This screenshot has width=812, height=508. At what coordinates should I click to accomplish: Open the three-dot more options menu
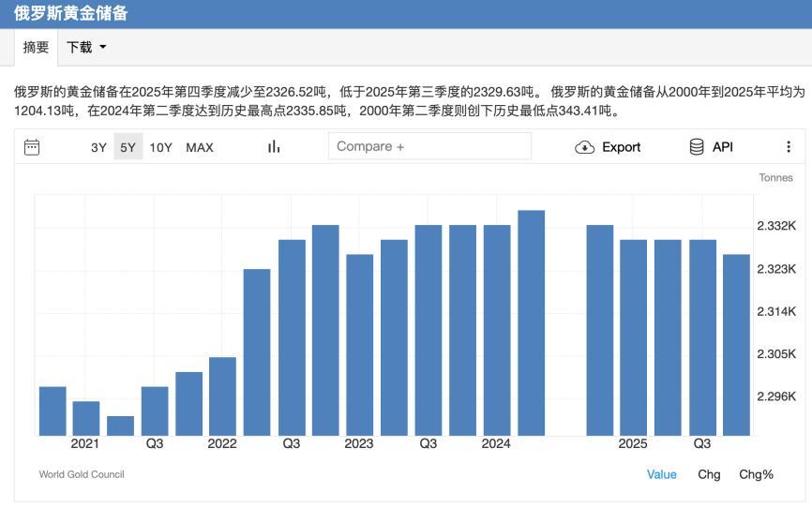pyautogui.click(x=789, y=146)
